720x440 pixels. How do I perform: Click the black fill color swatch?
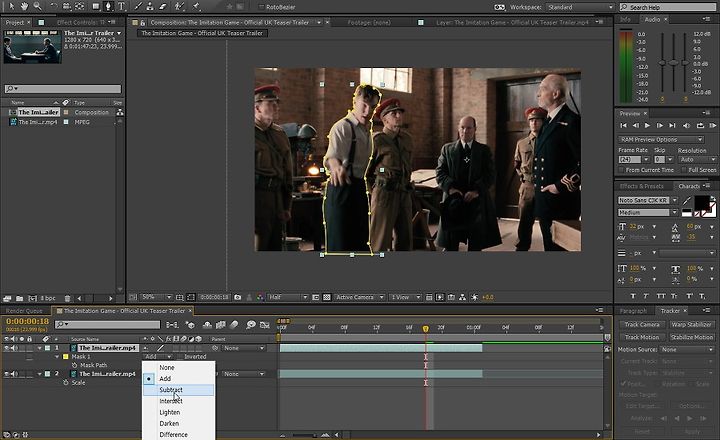pyautogui.click(x=701, y=202)
